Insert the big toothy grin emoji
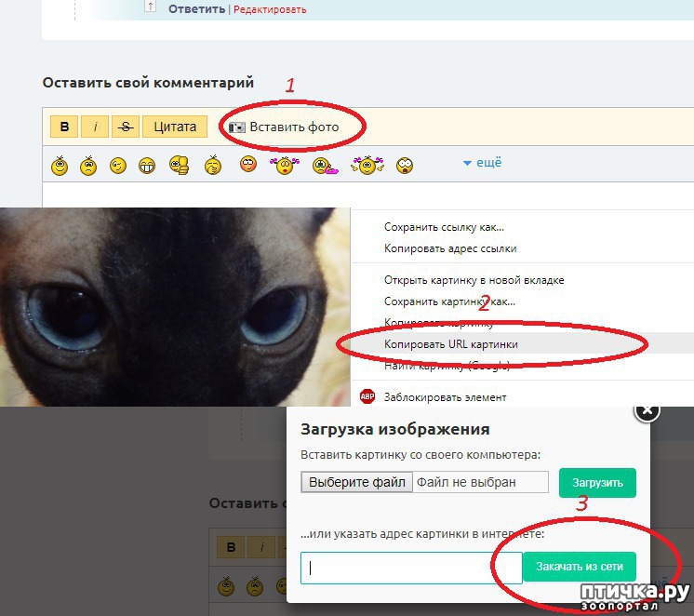The width and height of the screenshot is (694, 616). click(x=147, y=166)
